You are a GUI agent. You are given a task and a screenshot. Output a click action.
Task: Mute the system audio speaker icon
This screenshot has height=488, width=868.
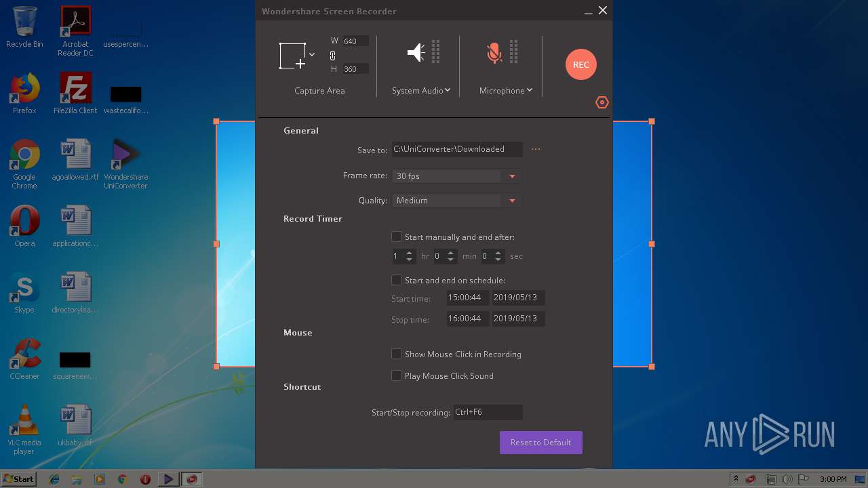tap(416, 52)
